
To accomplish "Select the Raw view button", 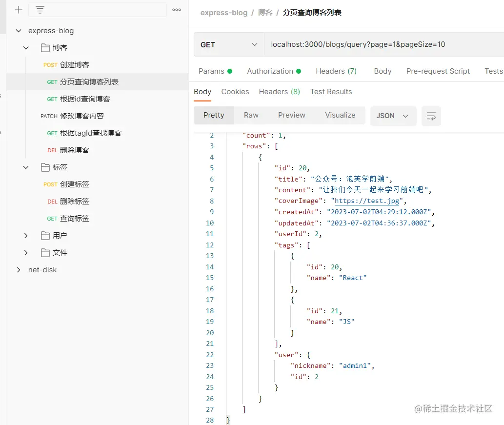I will pyautogui.click(x=251, y=116).
